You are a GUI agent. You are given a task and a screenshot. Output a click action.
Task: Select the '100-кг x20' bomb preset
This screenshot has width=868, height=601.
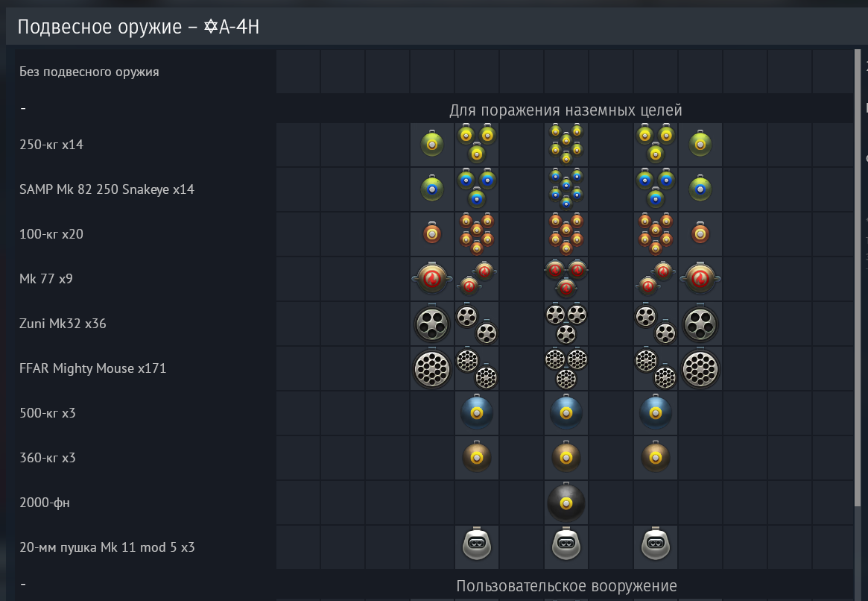click(434, 233)
